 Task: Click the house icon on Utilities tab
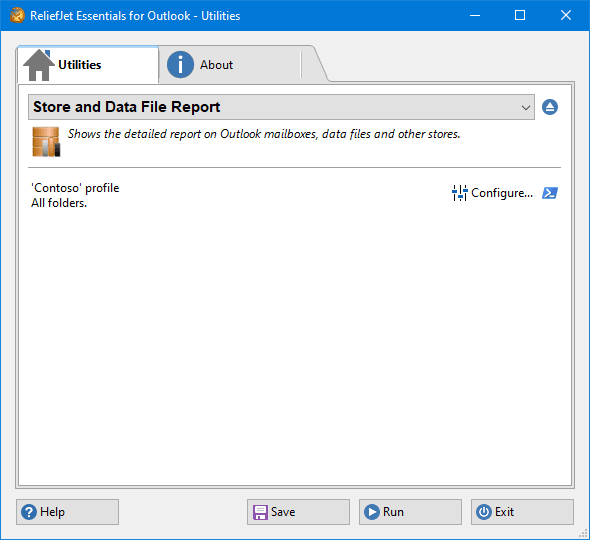(38, 65)
